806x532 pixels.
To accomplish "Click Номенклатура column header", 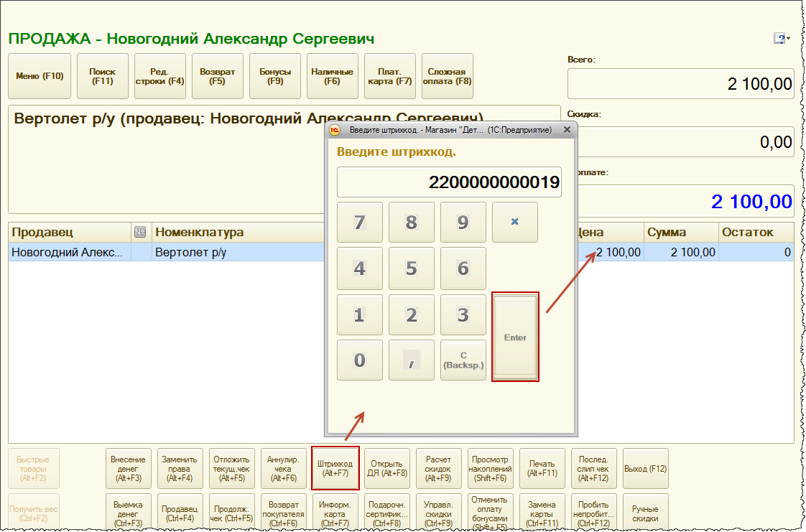I will 238,232.
